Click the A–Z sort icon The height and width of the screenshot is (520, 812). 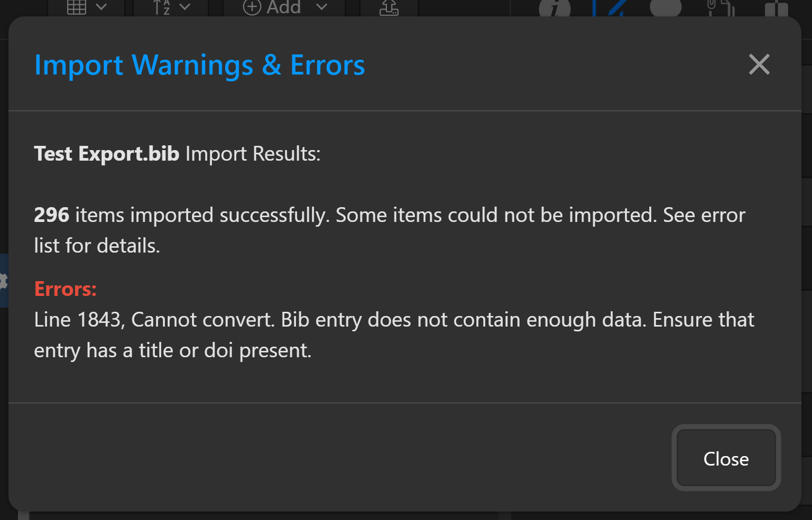161,7
